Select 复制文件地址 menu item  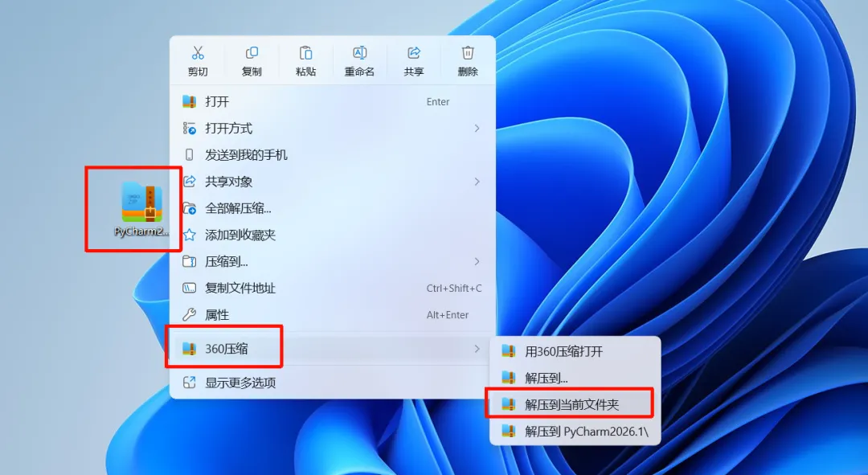tap(332, 288)
